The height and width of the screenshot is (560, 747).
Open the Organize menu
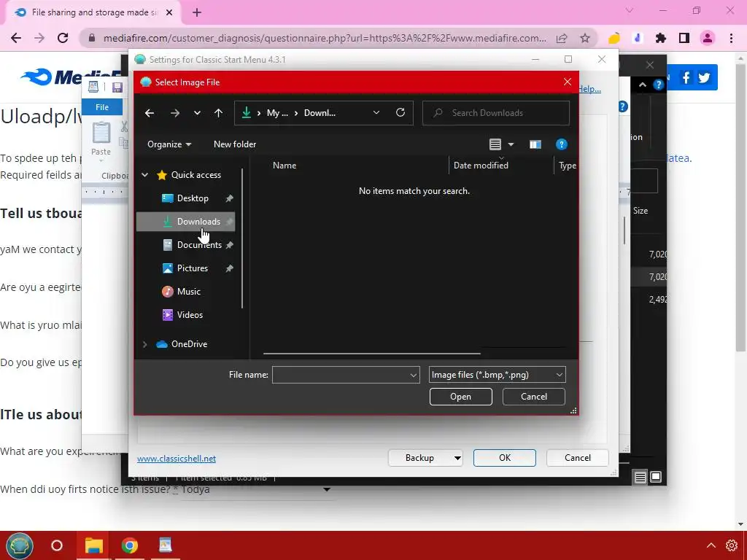tap(169, 144)
